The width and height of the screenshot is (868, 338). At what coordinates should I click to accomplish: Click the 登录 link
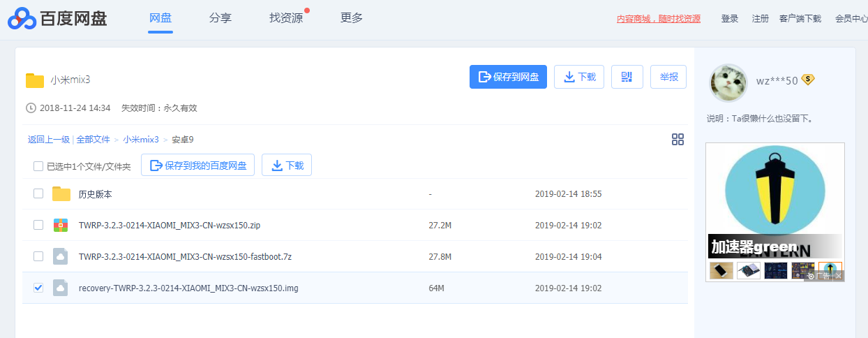pyautogui.click(x=730, y=19)
